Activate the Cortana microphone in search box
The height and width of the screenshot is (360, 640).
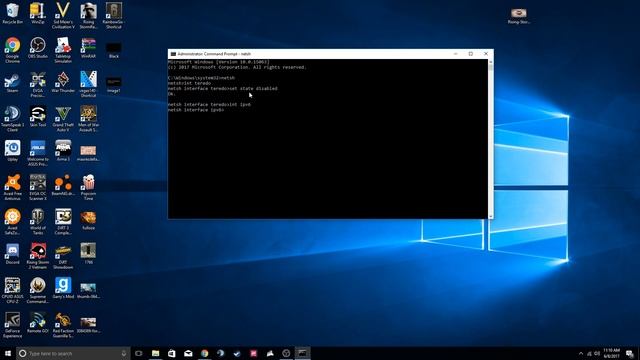point(124,353)
